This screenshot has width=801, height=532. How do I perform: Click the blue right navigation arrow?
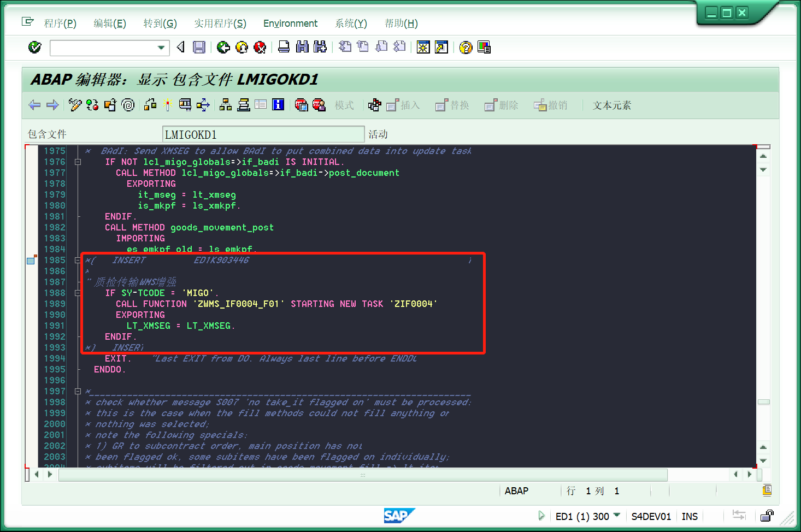point(52,105)
